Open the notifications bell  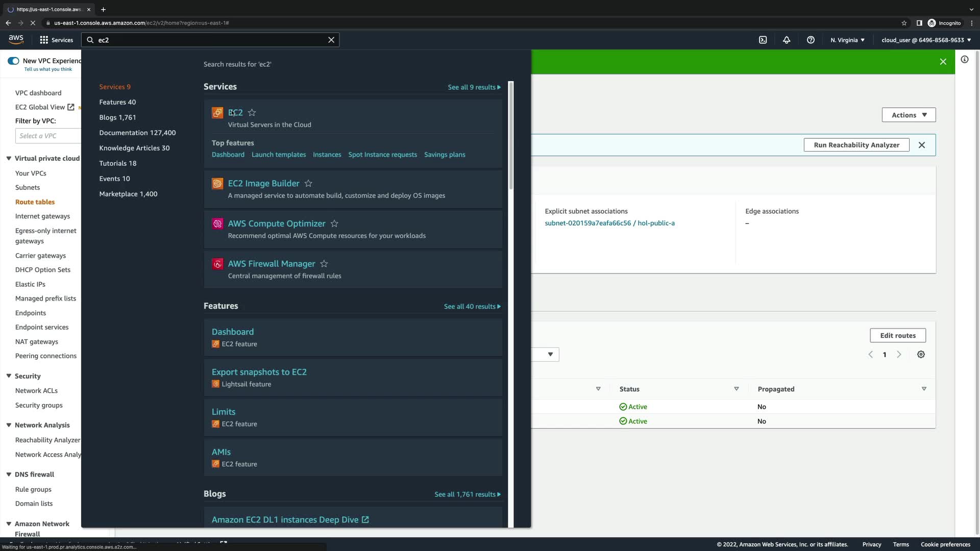click(x=787, y=40)
